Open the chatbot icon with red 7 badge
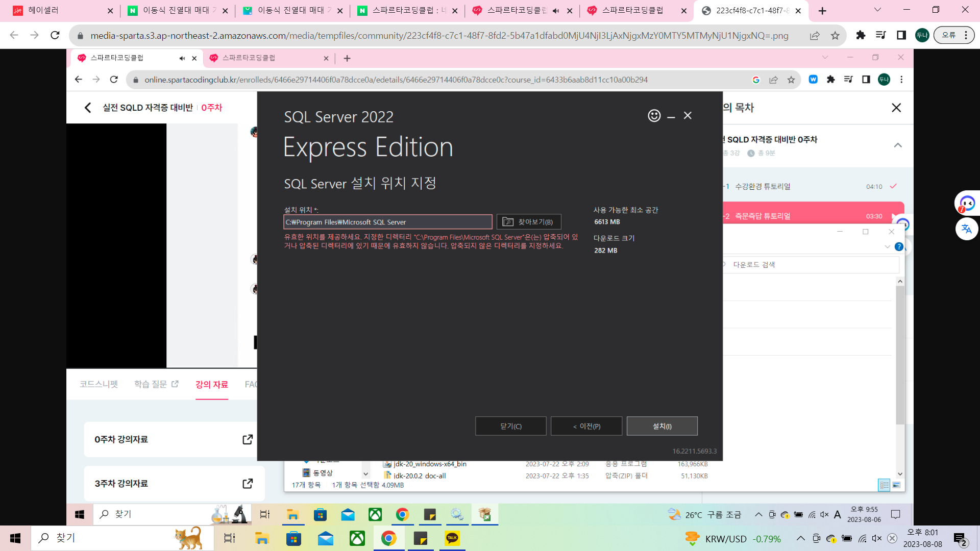The width and height of the screenshot is (980, 551). (967, 203)
